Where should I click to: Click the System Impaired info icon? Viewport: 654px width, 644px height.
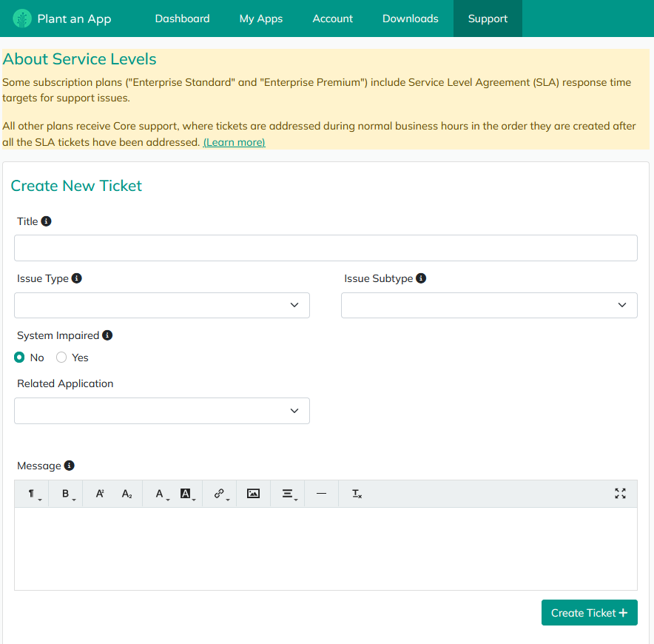107,335
